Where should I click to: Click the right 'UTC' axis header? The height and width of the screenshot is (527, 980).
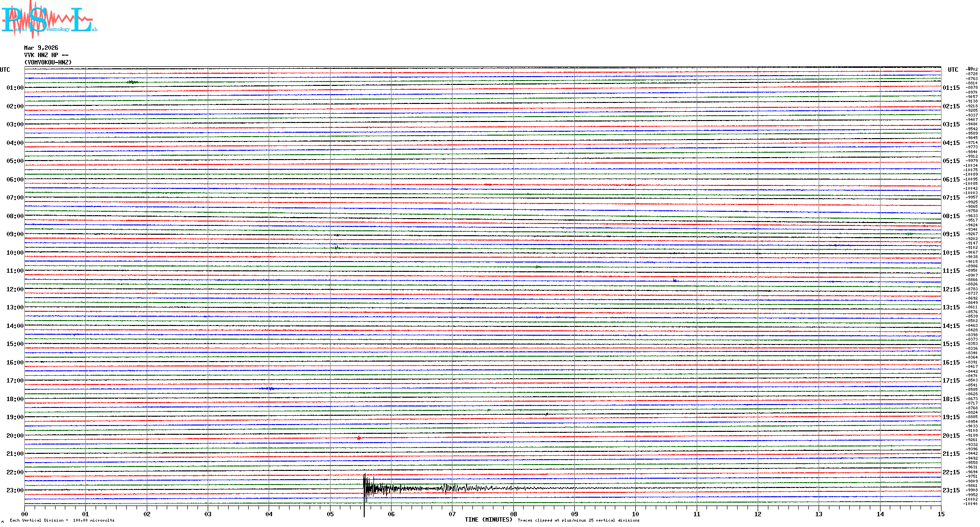coord(953,70)
